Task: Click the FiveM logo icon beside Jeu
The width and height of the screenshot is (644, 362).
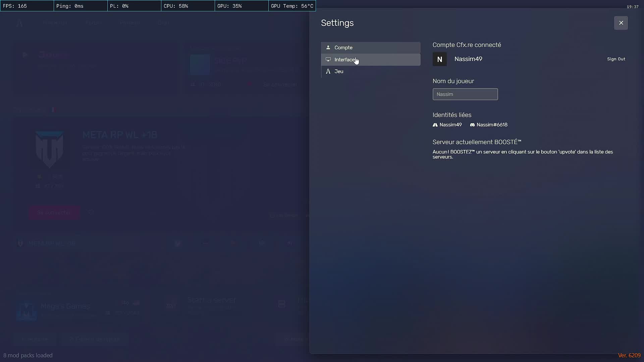Action: 328,71
